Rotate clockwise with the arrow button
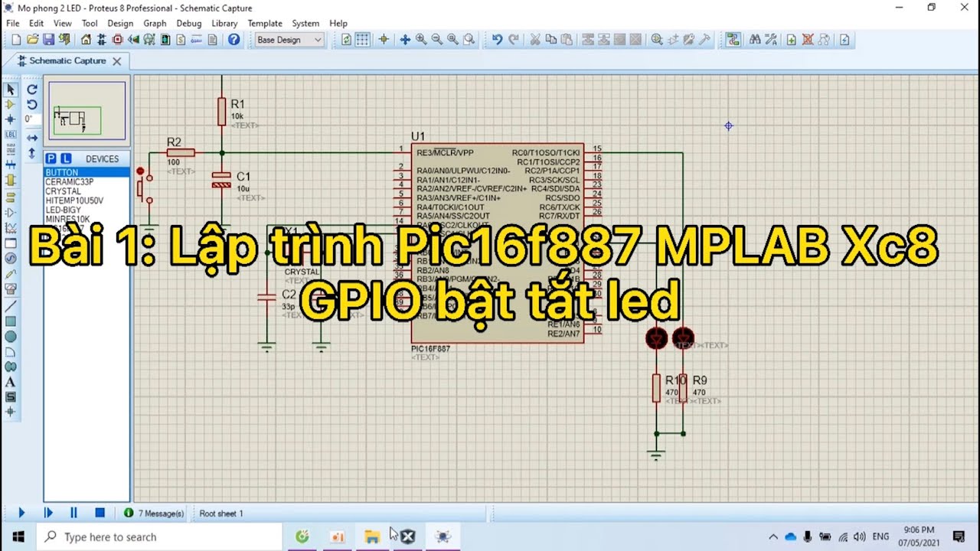The width and height of the screenshot is (980, 551). tap(32, 90)
